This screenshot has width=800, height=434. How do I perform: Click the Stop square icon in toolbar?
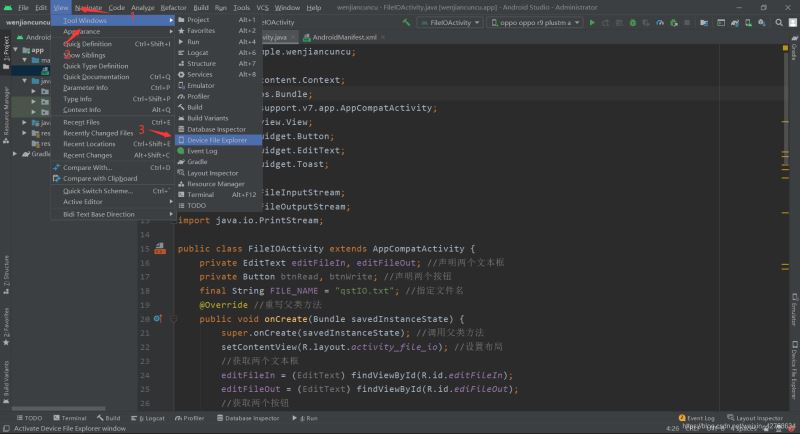(x=687, y=23)
